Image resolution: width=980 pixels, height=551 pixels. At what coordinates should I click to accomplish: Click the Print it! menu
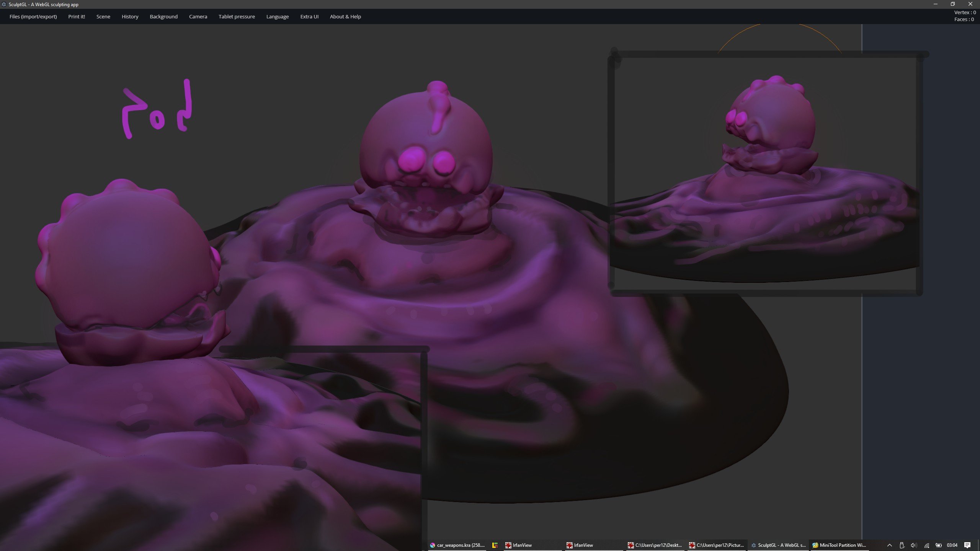[77, 16]
